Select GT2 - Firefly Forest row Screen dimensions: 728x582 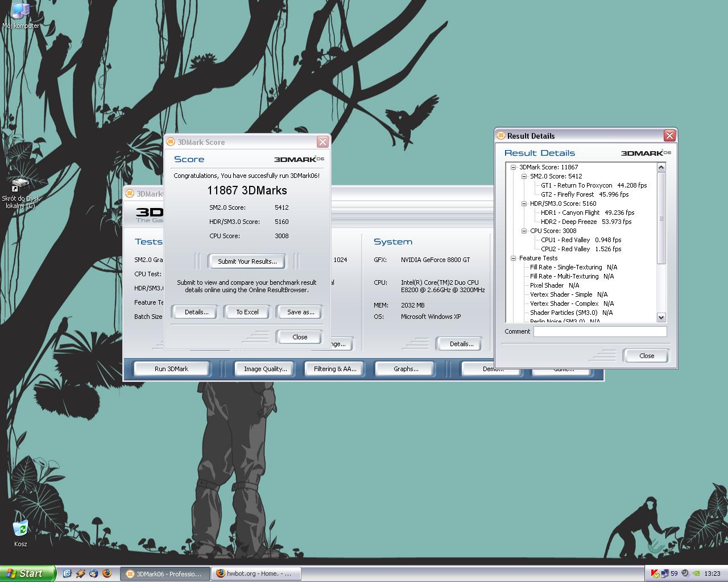[x=585, y=194]
